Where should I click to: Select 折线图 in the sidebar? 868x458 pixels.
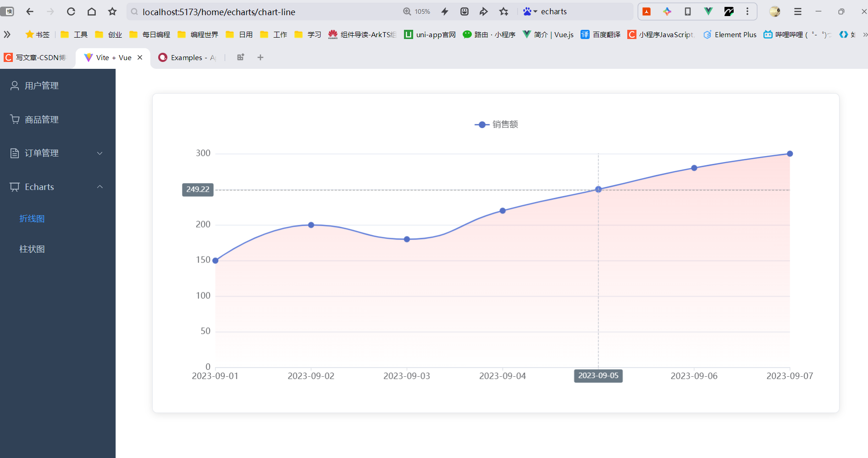(32, 218)
